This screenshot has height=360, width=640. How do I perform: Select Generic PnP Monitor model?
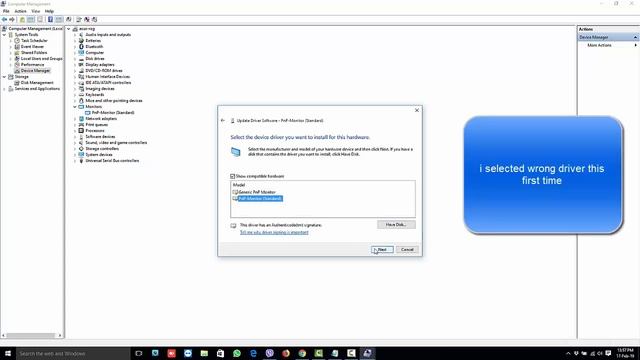pyautogui.click(x=256, y=192)
